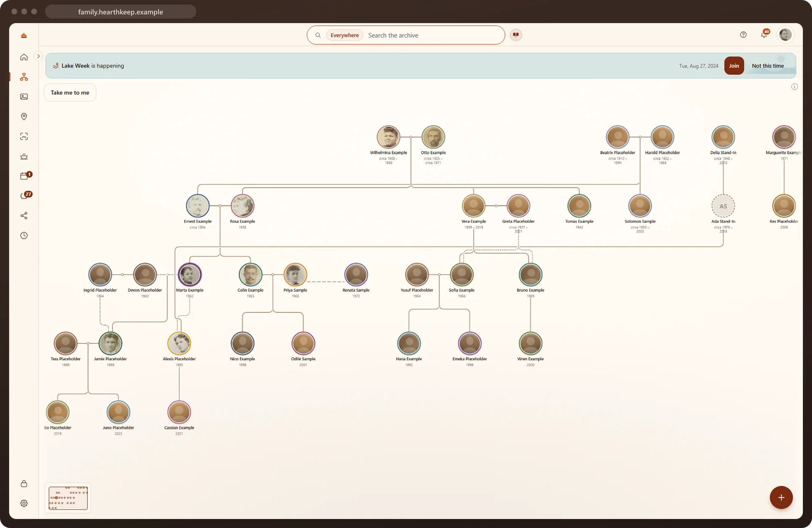The width and height of the screenshot is (812, 528).
Task: Expand the sidebar with chevron arrow
Action: [x=38, y=56]
